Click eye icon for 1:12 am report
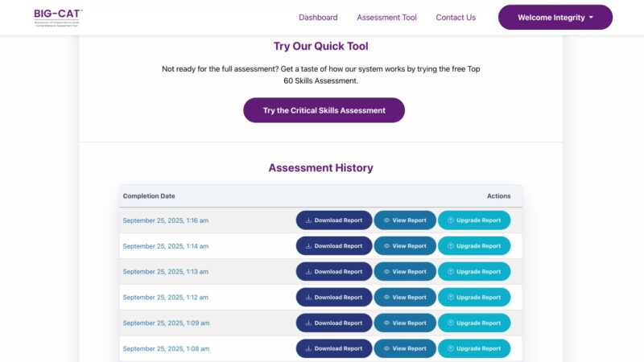644x362 pixels. point(386,298)
